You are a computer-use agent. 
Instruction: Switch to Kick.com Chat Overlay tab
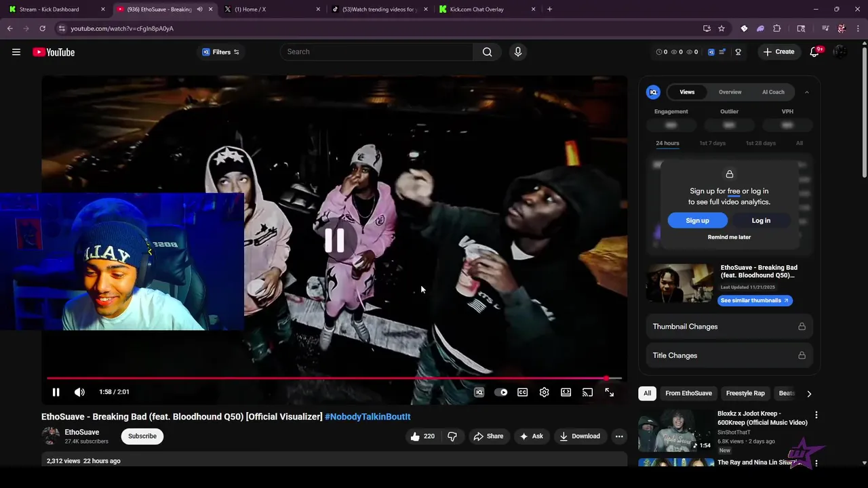486,9
